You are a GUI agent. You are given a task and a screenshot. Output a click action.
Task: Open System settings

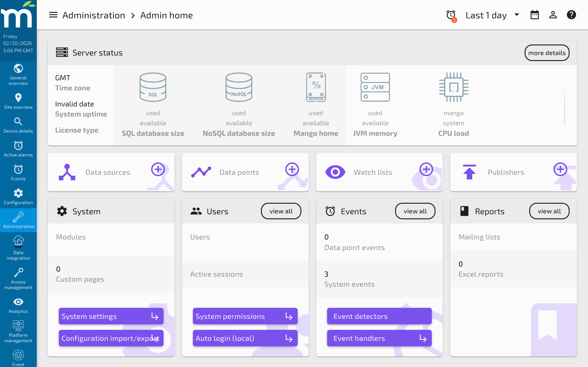click(111, 316)
